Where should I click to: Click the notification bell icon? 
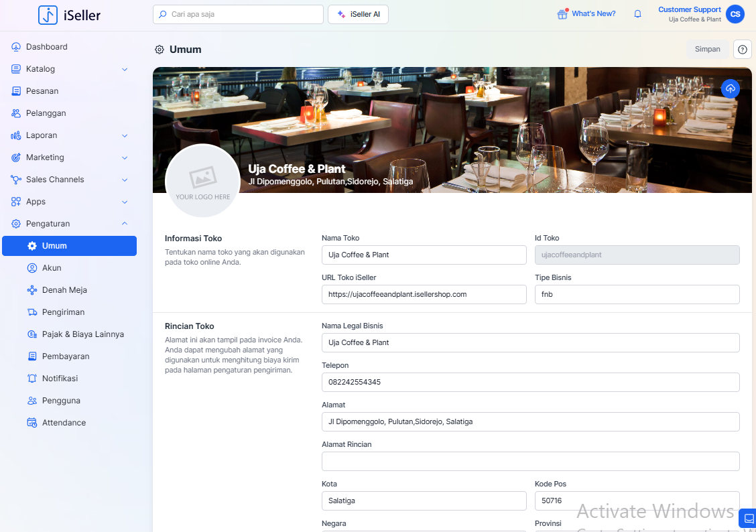tap(637, 14)
